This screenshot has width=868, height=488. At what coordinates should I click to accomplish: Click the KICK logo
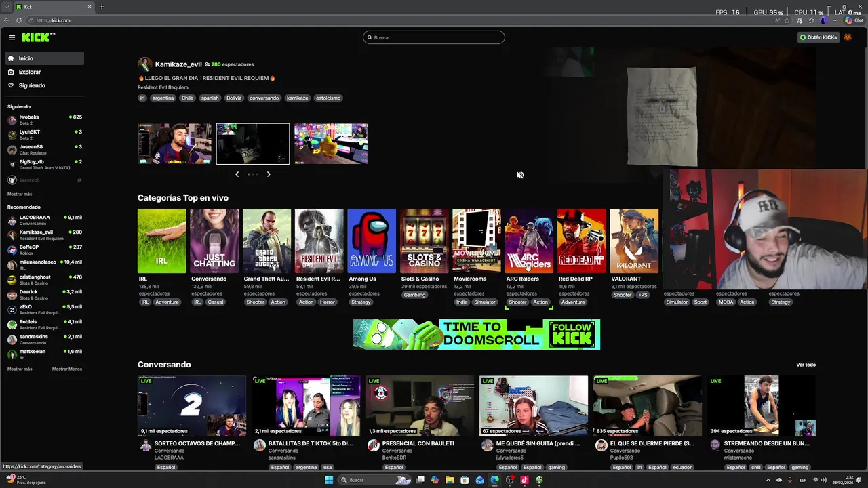tap(38, 37)
